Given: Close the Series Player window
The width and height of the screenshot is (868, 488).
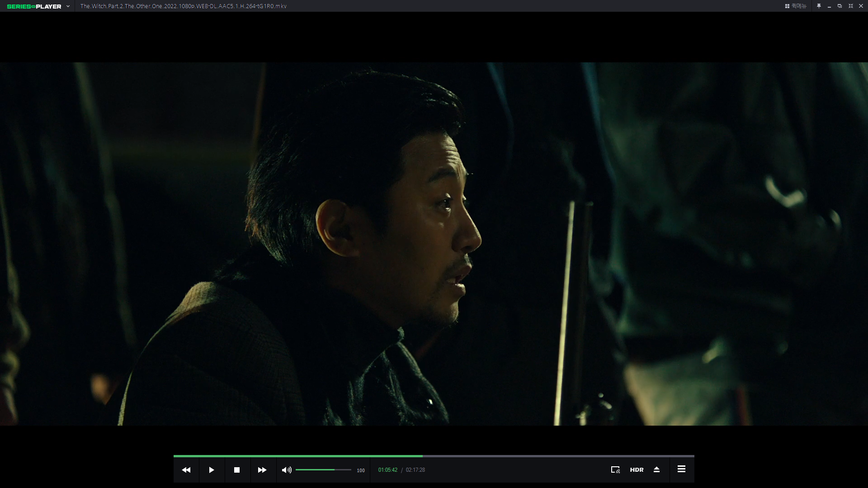Looking at the screenshot, I should tap(861, 6).
